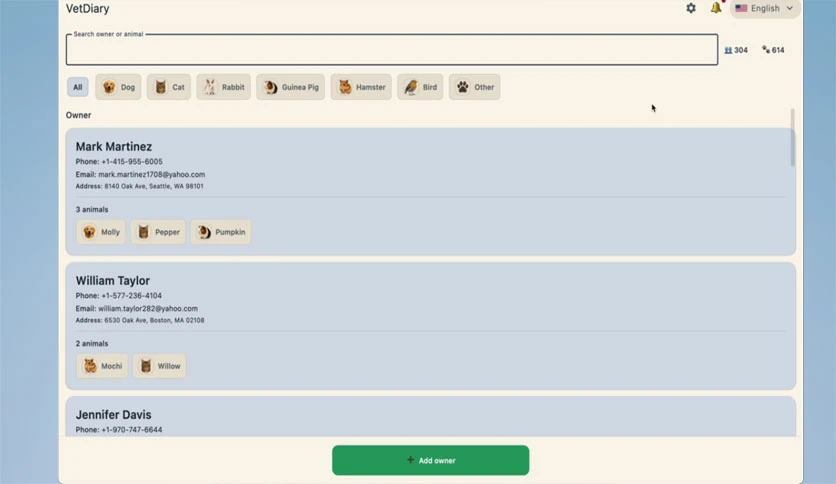The width and height of the screenshot is (836, 484).
Task: Filter by Guinea Pig chip
Action: [291, 87]
